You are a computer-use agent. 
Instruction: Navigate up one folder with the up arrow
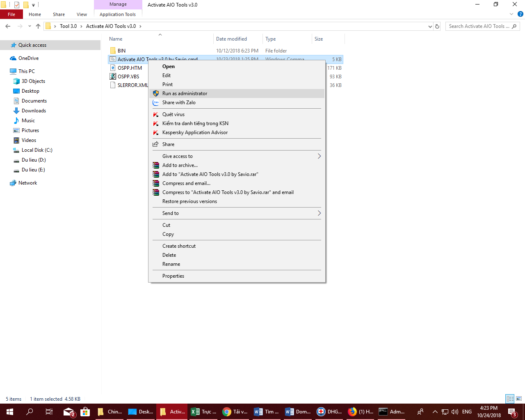pos(38,26)
